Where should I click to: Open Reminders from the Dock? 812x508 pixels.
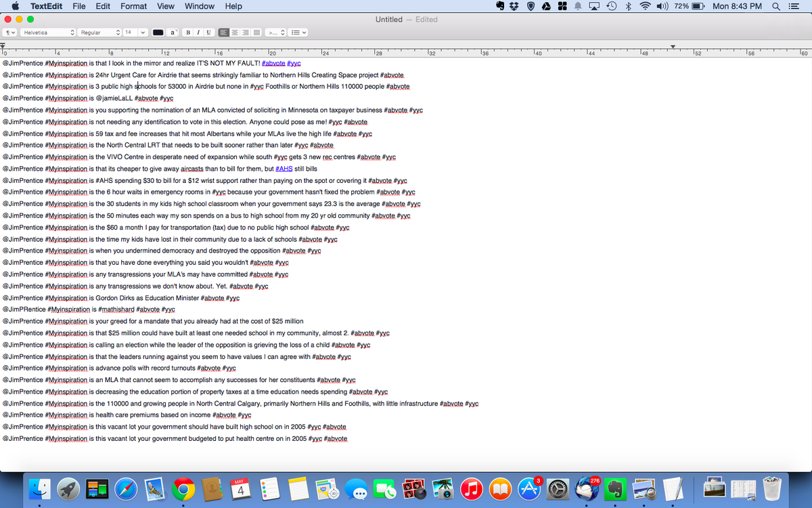pyautogui.click(x=269, y=489)
